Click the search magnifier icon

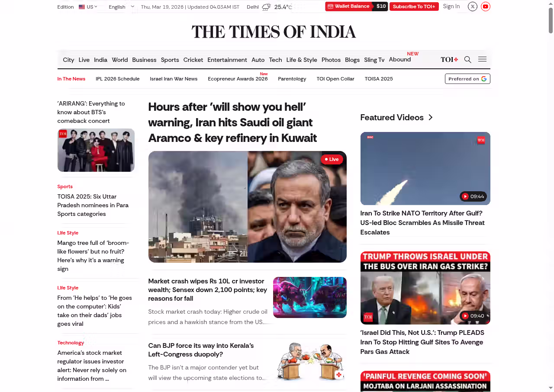[x=467, y=60]
